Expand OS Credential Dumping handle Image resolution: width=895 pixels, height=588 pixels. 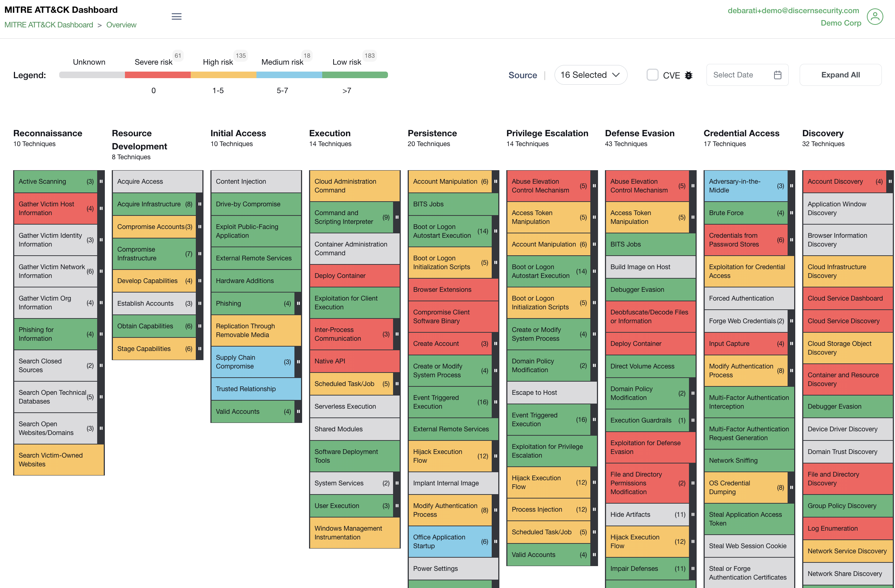coord(791,488)
